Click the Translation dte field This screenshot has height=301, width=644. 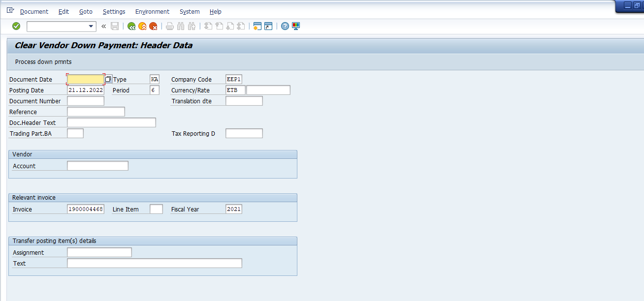pyautogui.click(x=244, y=101)
